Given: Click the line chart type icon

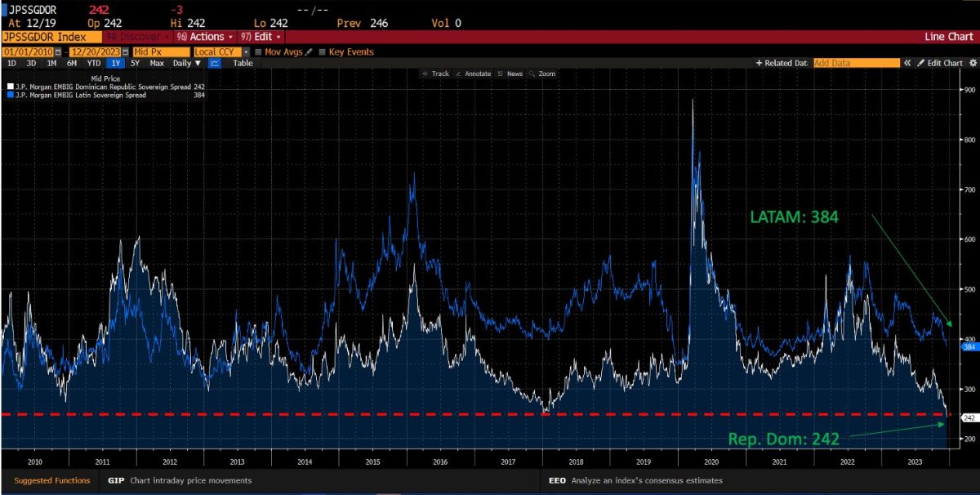Looking at the screenshot, I should pyautogui.click(x=215, y=63).
